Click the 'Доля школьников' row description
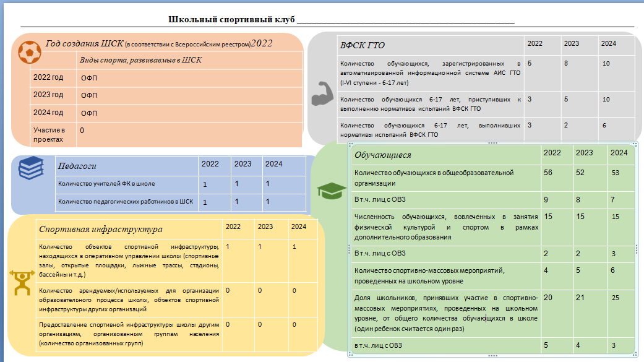This screenshot has width=644, height=362. point(446,313)
